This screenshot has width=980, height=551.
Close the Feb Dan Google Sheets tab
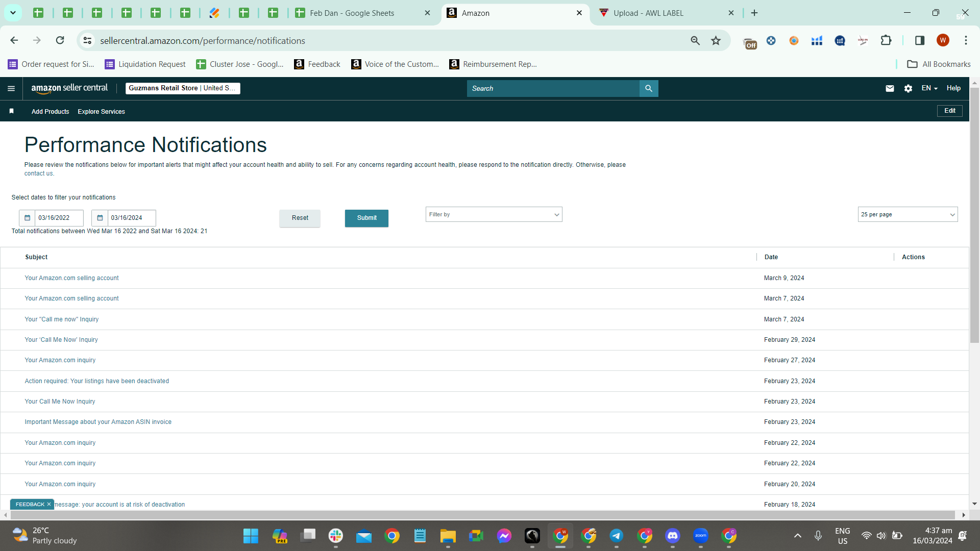[x=428, y=13]
